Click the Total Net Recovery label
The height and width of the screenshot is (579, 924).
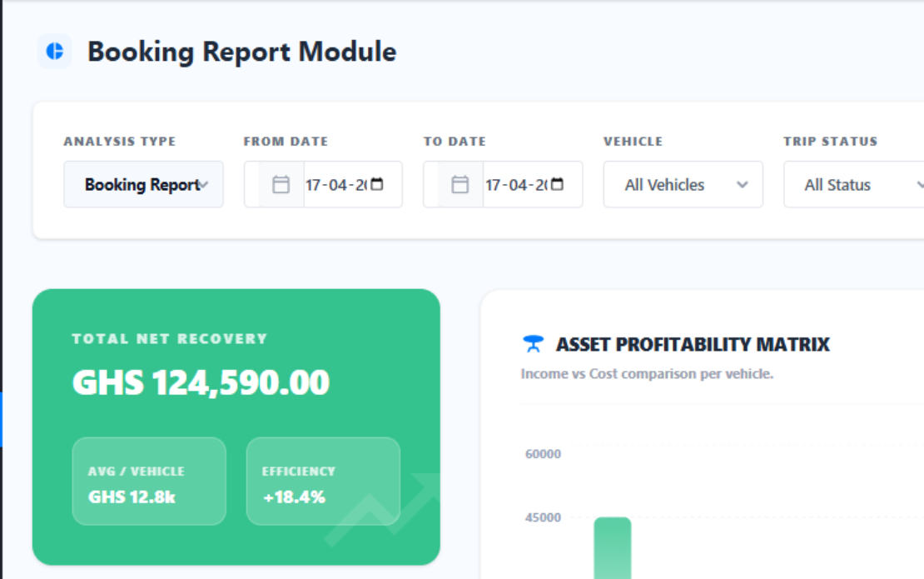click(x=170, y=339)
